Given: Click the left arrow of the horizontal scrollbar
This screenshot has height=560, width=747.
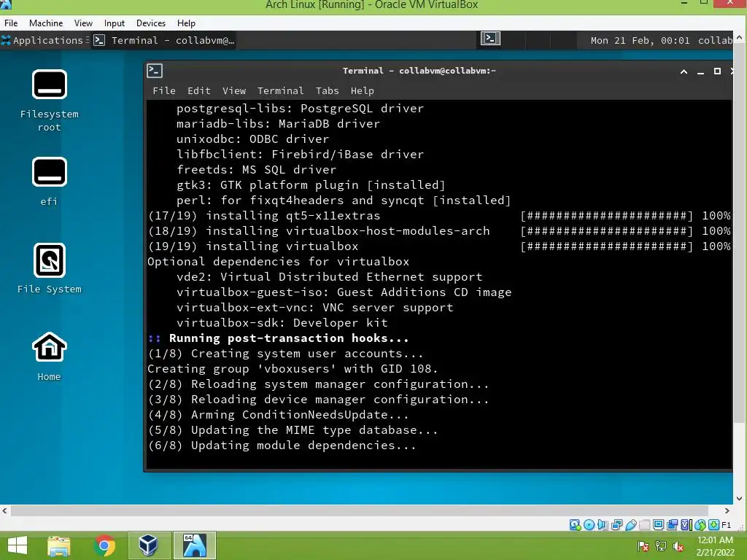Looking at the screenshot, I should pos(5,510).
